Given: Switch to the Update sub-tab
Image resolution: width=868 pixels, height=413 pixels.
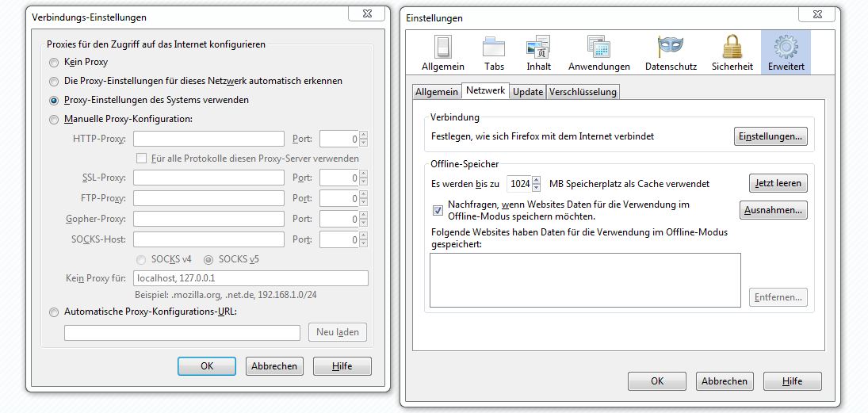Looking at the screenshot, I should tap(528, 92).
